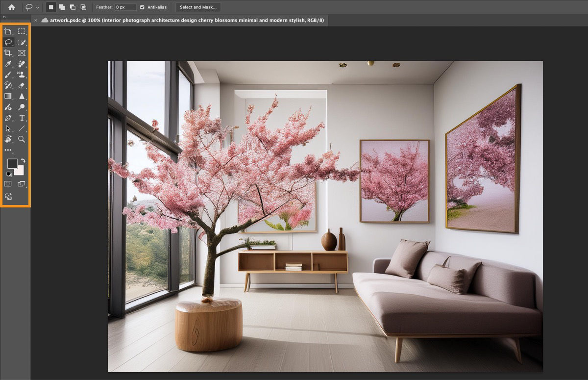588x380 pixels.
Task: Select the Pen tool
Action: coord(8,118)
